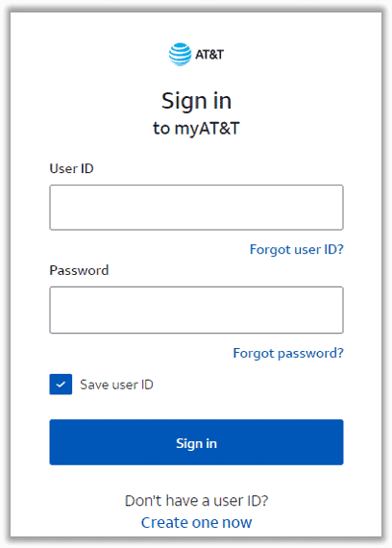Uncheck the Save user ID checkbox
This screenshot has height=548, width=392.
coord(61,385)
